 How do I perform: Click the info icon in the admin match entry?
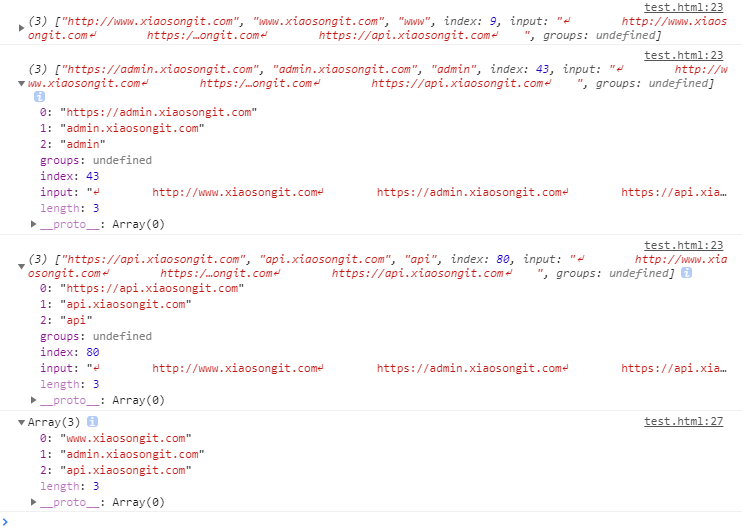pos(39,98)
